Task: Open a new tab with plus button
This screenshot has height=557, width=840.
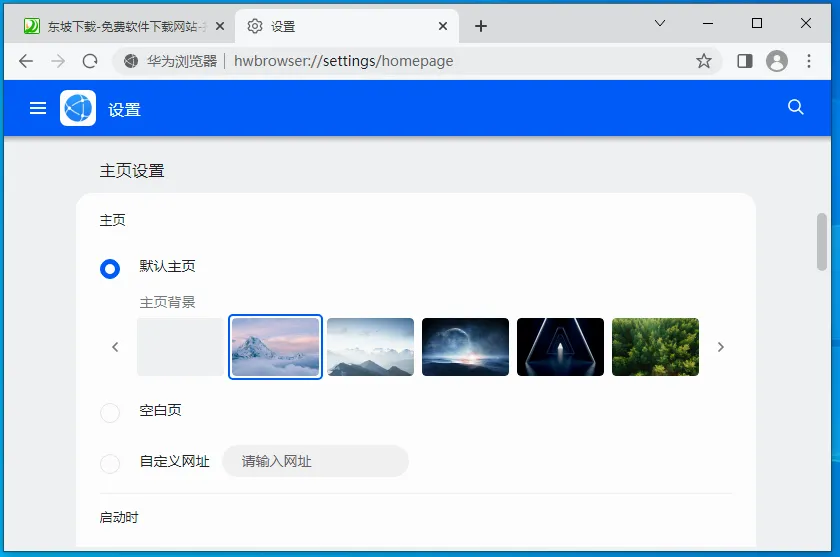Action: [x=481, y=26]
